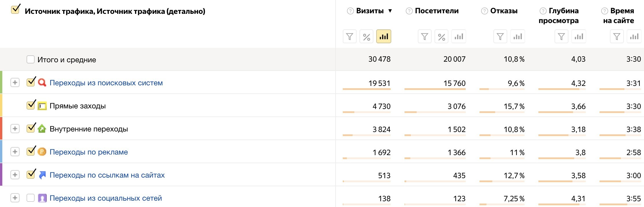Uncheck the Прямые заходы row checkbox
Viewport: 644px width, 207px height.
tap(31, 105)
